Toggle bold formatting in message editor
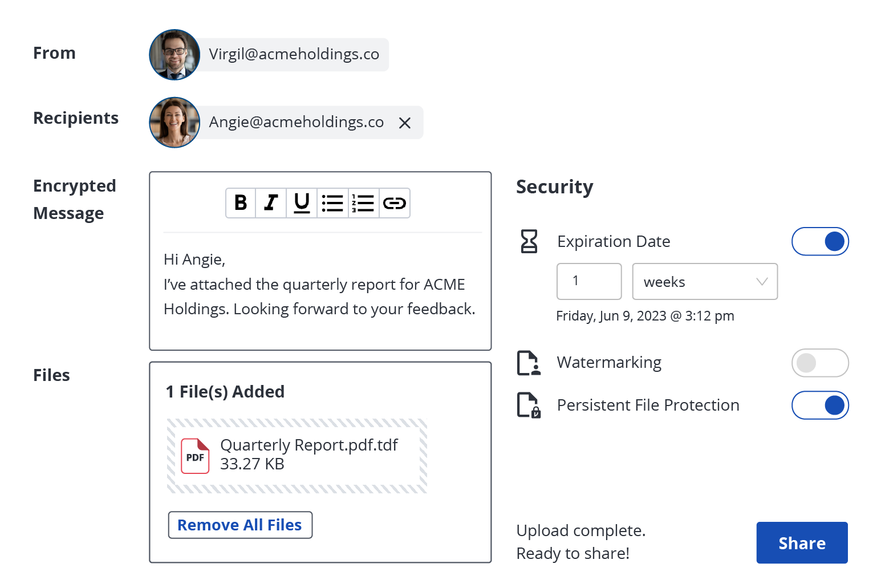877x588 pixels. click(x=241, y=203)
